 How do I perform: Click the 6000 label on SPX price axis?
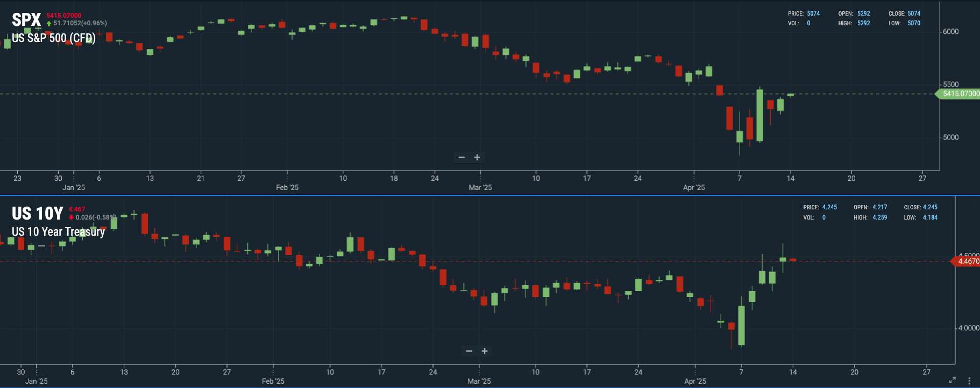tap(951, 32)
